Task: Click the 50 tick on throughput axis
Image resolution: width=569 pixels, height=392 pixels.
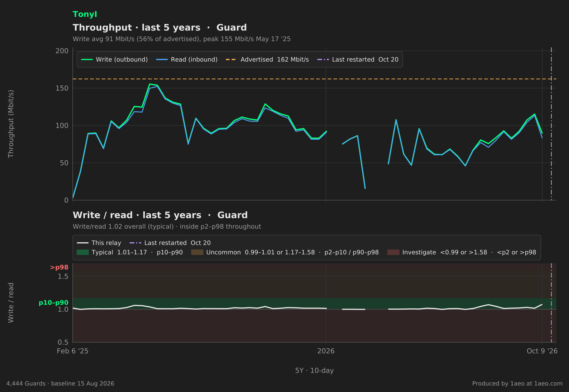Action: coord(64,163)
